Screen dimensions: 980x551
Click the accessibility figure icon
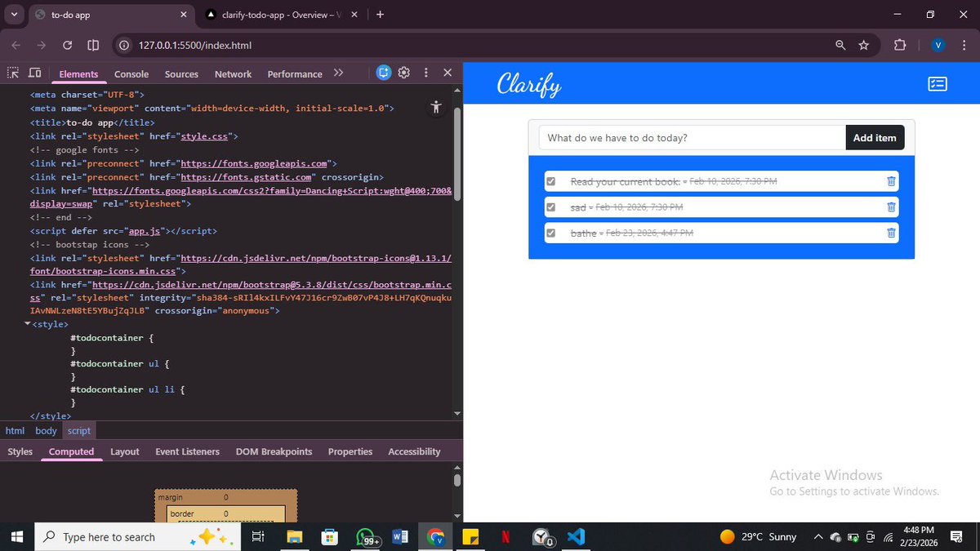click(436, 107)
